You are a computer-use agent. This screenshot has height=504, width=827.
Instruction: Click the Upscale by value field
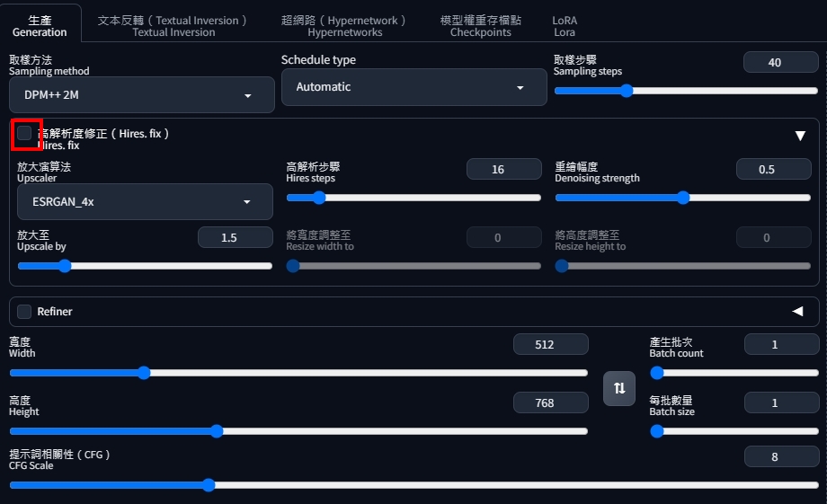[x=235, y=237]
